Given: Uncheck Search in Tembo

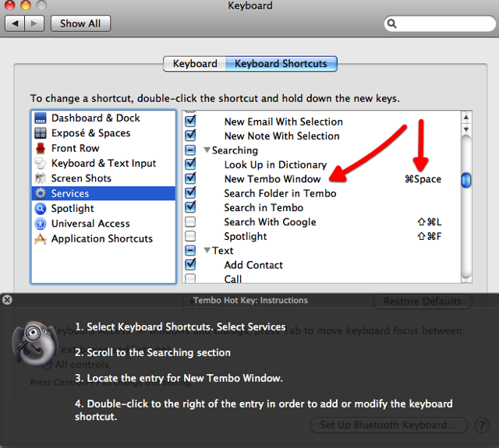Looking at the screenshot, I should coord(190,207).
